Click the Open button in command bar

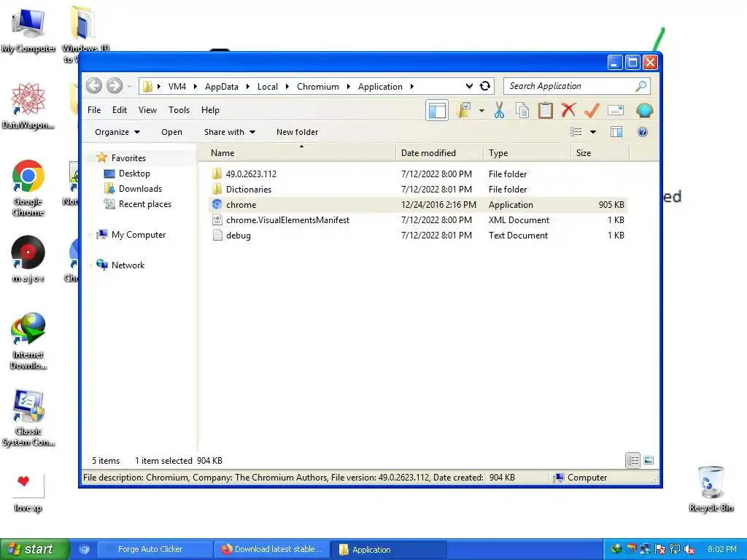coord(171,132)
